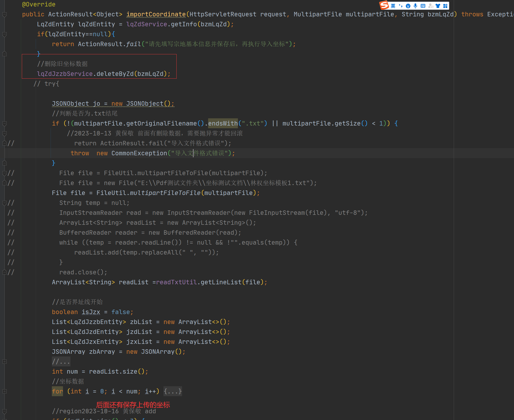The width and height of the screenshot is (514, 420).
Task: Click the Sogou input method logo
Action: [x=384, y=5]
